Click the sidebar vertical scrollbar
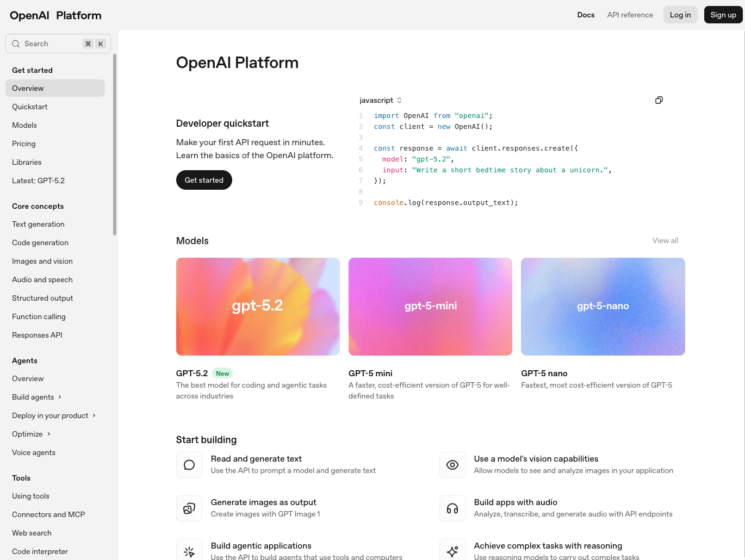 pyautogui.click(x=115, y=145)
